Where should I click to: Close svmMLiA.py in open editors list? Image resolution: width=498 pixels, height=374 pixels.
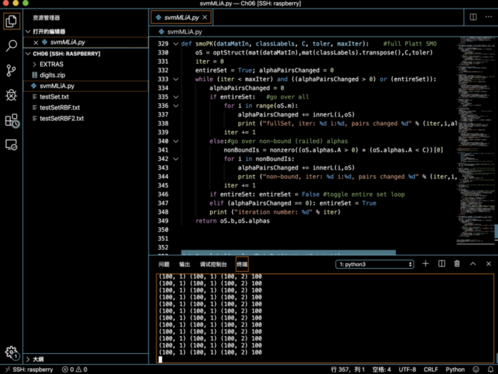36,43
